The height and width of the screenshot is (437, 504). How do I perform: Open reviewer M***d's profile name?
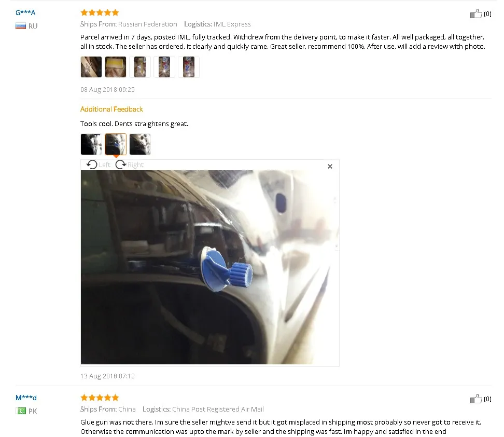pos(26,398)
